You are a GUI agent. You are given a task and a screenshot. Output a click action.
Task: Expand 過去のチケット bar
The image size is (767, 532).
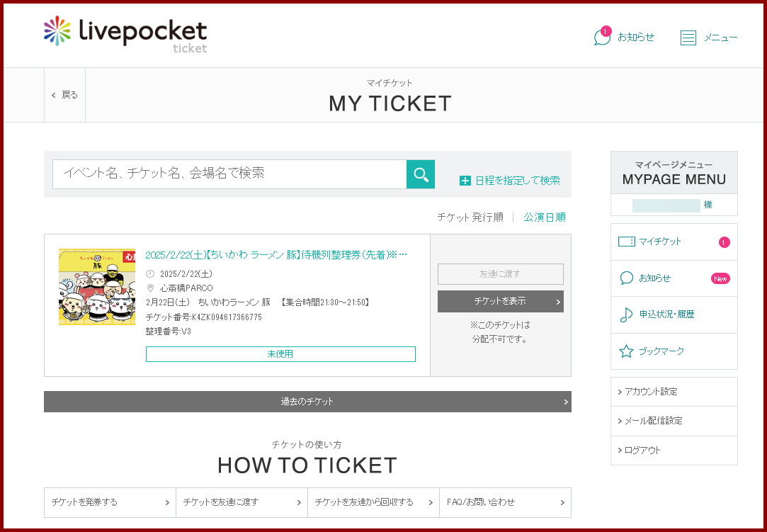307,402
